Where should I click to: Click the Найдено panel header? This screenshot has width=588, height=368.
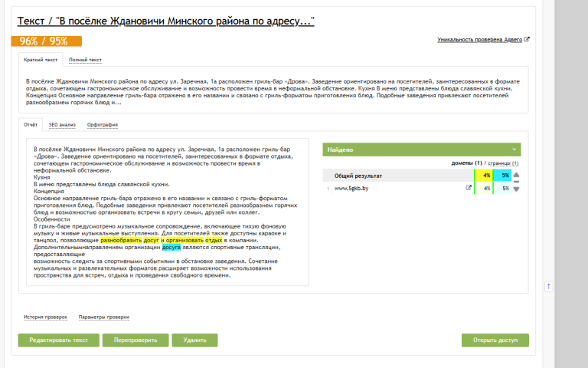click(422, 149)
